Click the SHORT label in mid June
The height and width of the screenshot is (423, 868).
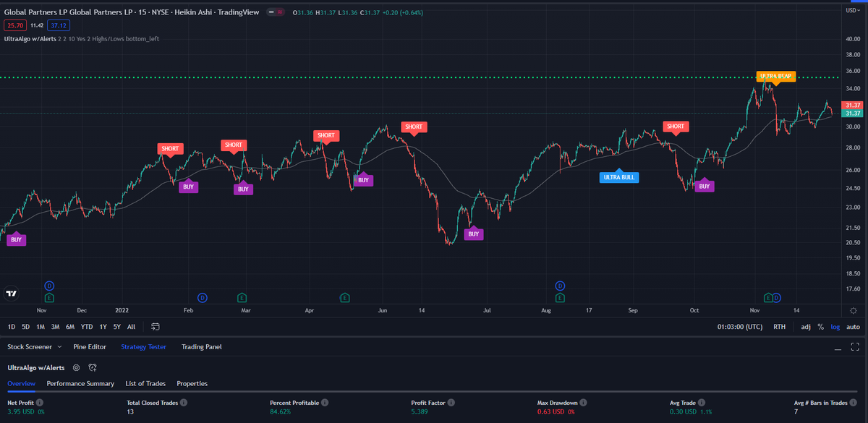tap(414, 127)
